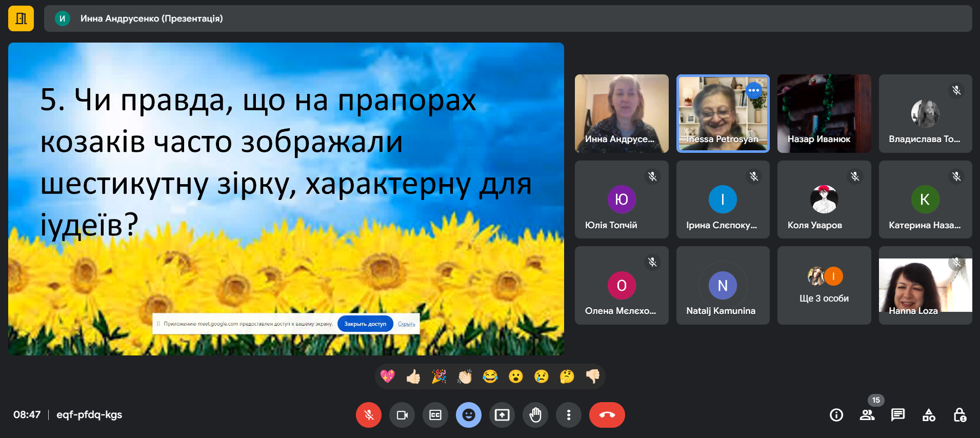This screenshot has height=438, width=980.
Task: Click the blue 'Закрыть доступ' button
Action: (365, 324)
